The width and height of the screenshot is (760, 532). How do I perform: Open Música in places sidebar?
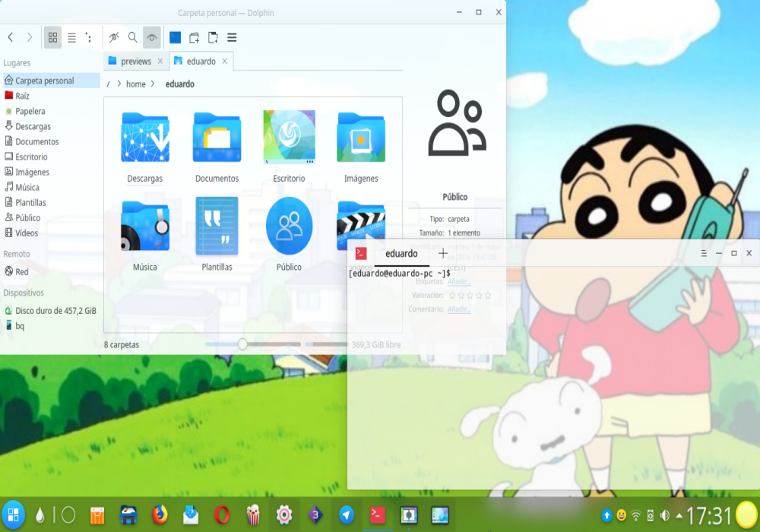pos(51,187)
